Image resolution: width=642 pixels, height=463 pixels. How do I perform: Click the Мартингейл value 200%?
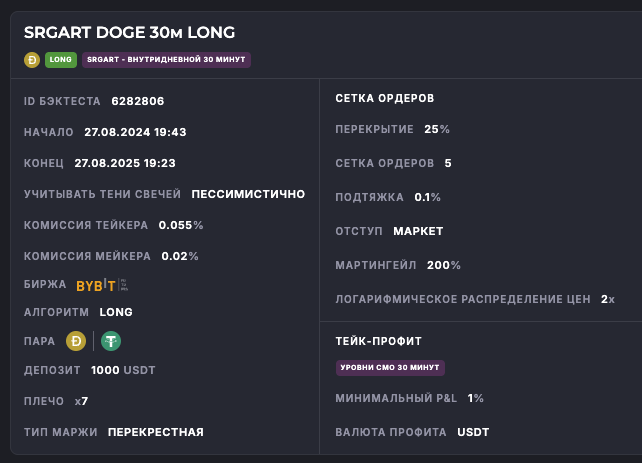tap(443, 265)
